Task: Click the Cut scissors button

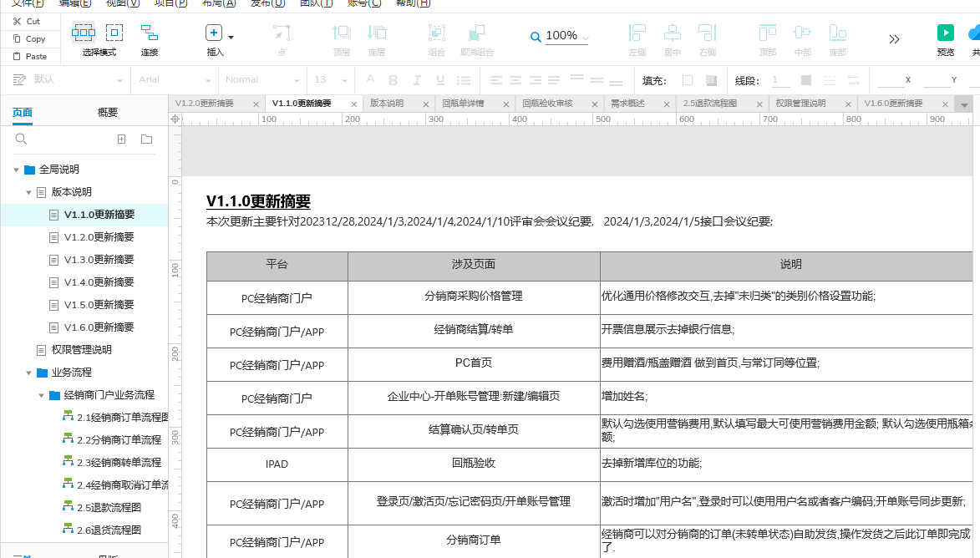Action: [27, 21]
